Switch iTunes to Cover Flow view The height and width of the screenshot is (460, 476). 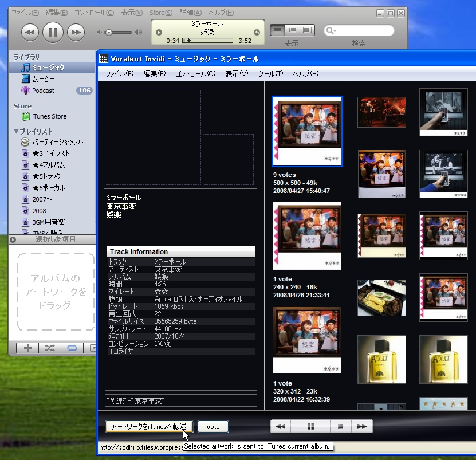[x=307, y=30]
